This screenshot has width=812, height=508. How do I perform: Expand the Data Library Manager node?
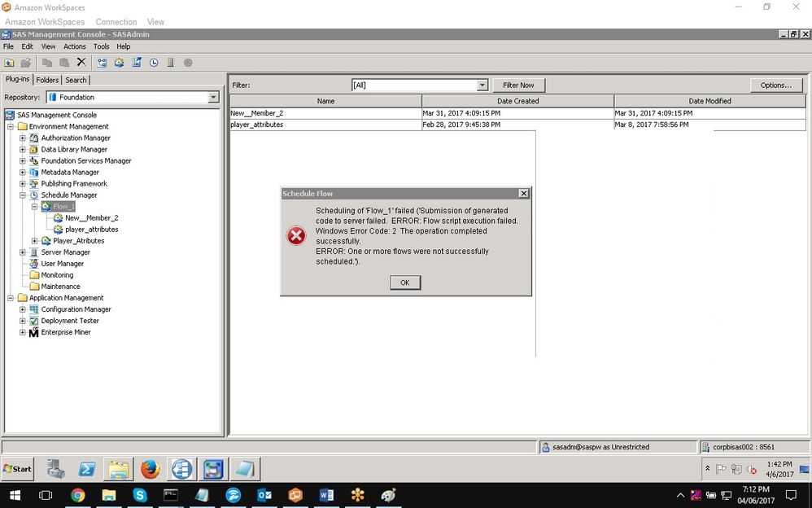22,149
